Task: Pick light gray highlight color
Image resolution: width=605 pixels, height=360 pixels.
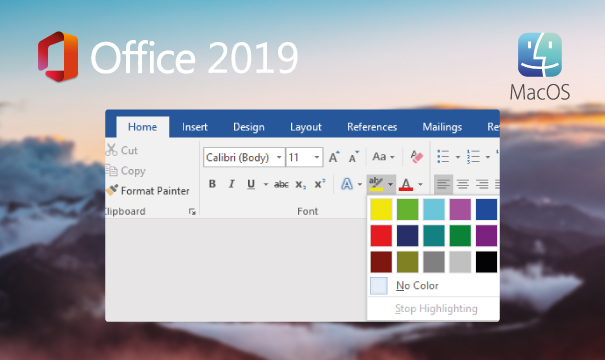Action: tap(460, 262)
